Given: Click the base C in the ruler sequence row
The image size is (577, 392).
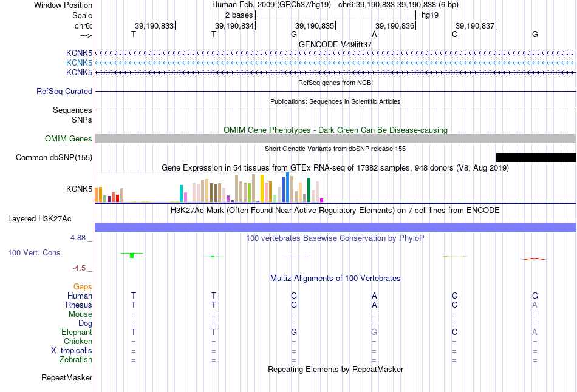Looking at the screenshot, I should pyautogui.click(x=454, y=34).
